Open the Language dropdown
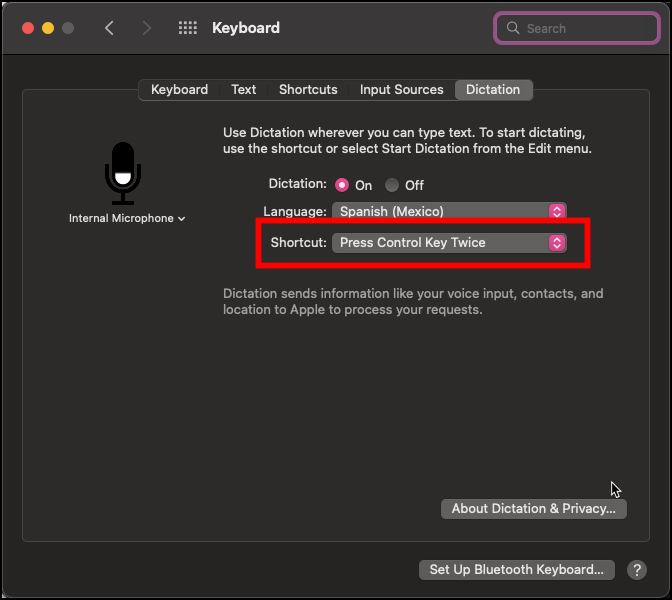Image resolution: width=672 pixels, height=600 pixels. click(x=449, y=211)
